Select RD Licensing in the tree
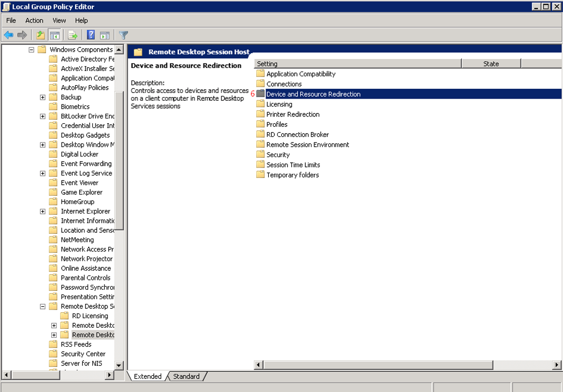The image size is (563, 392). (x=90, y=316)
